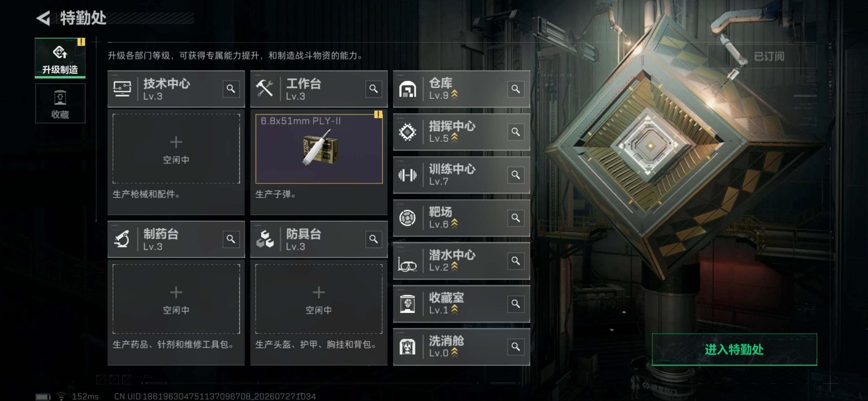
Task: Open magnifier details for 技术中心
Action: (231, 89)
